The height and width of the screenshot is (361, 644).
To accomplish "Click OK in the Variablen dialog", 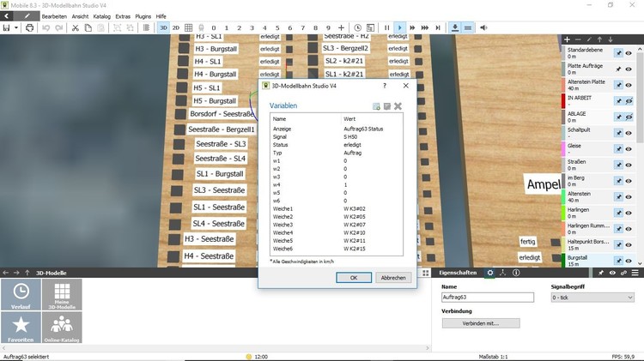I will click(x=354, y=278).
